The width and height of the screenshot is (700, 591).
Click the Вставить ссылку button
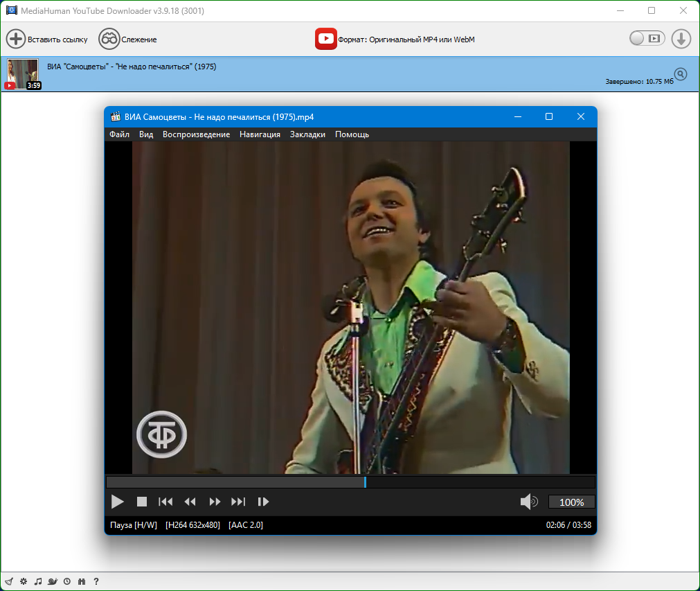point(47,39)
